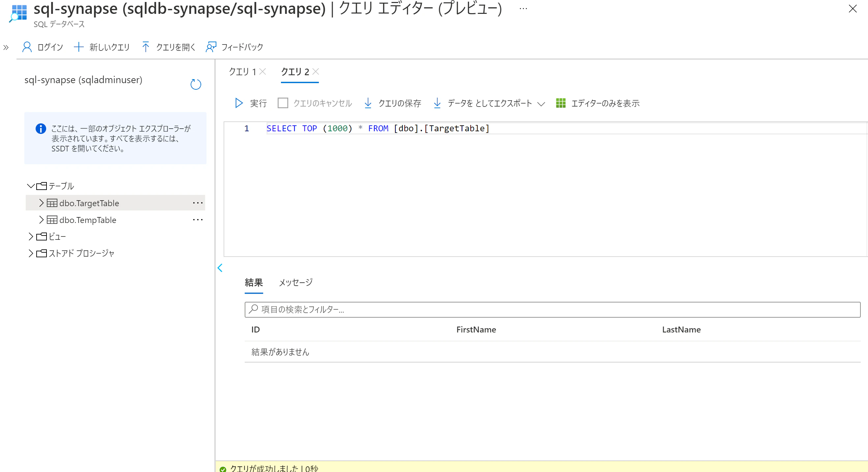The image size is (868, 472).
Task: Expand the ビュー views folder
Action: tap(31, 236)
